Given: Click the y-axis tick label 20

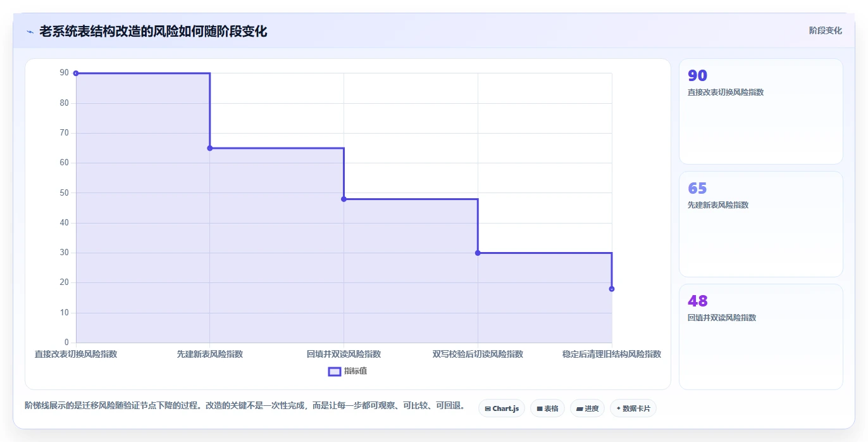Looking at the screenshot, I should click(x=64, y=282).
